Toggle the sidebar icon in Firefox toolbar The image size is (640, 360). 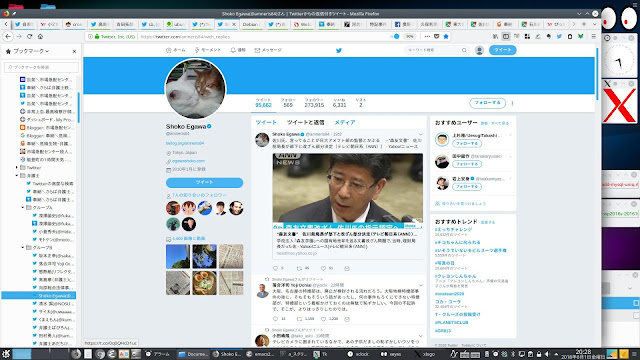[506, 36]
